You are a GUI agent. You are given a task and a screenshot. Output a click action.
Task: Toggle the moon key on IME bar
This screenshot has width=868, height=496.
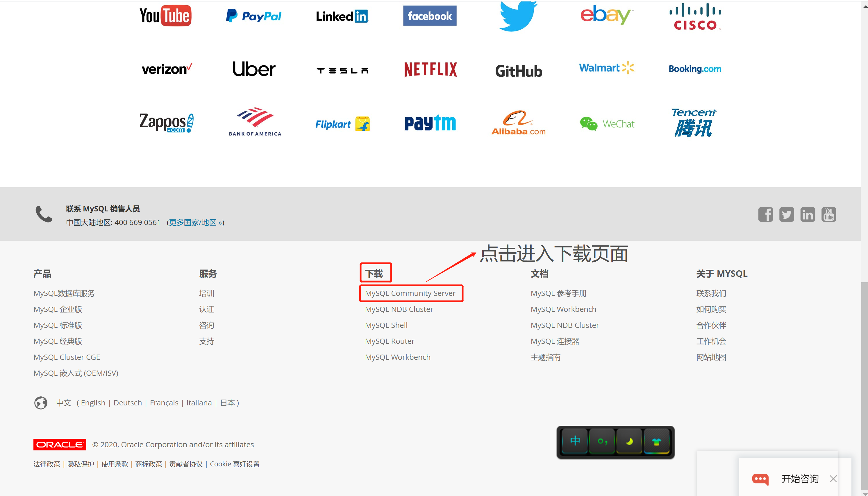tap(629, 441)
